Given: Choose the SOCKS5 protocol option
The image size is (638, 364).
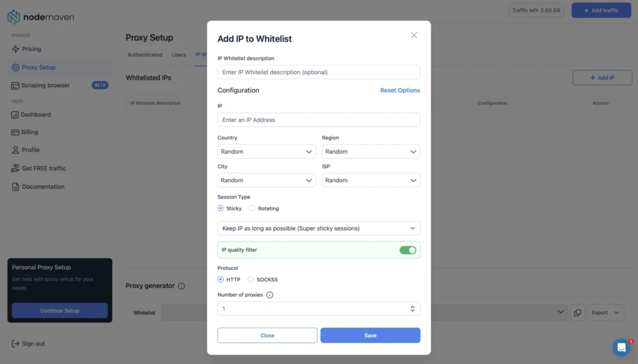Looking at the screenshot, I should click(x=250, y=279).
